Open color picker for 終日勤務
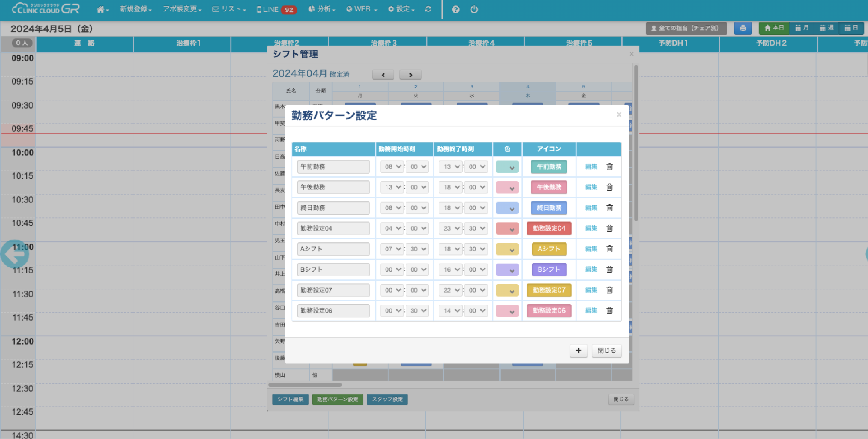The image size is (868, 439). tap(507, 208)
